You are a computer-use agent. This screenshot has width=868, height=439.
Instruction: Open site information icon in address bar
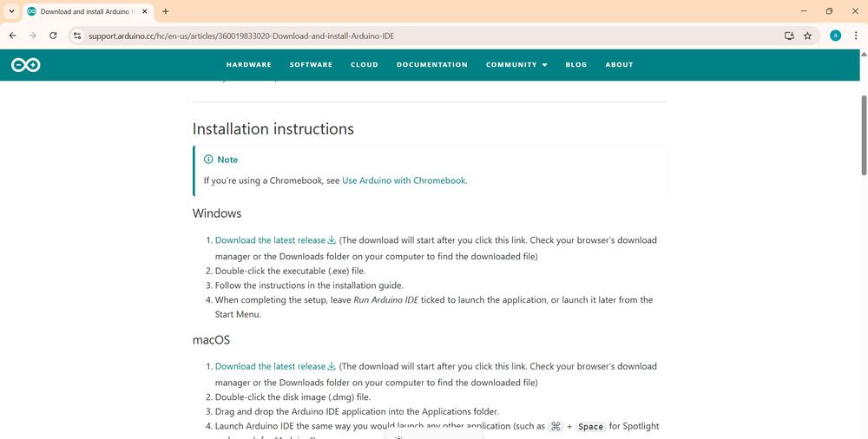pyautogui.click(x=77, y=36)
